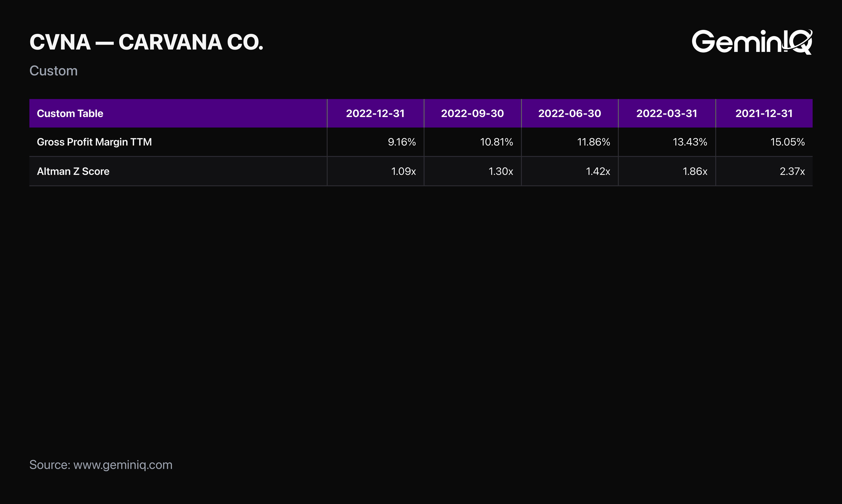842x504 pixels.
Task: Select the 2022-12-31 column header
Action: point(376,113)
